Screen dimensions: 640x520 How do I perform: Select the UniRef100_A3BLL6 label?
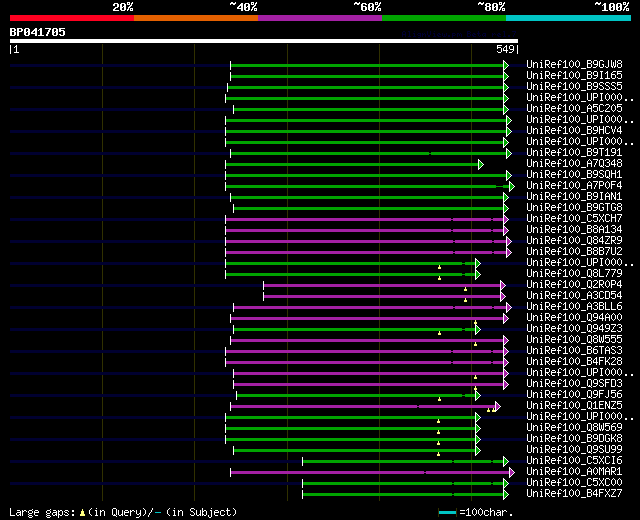coord(574,306)
